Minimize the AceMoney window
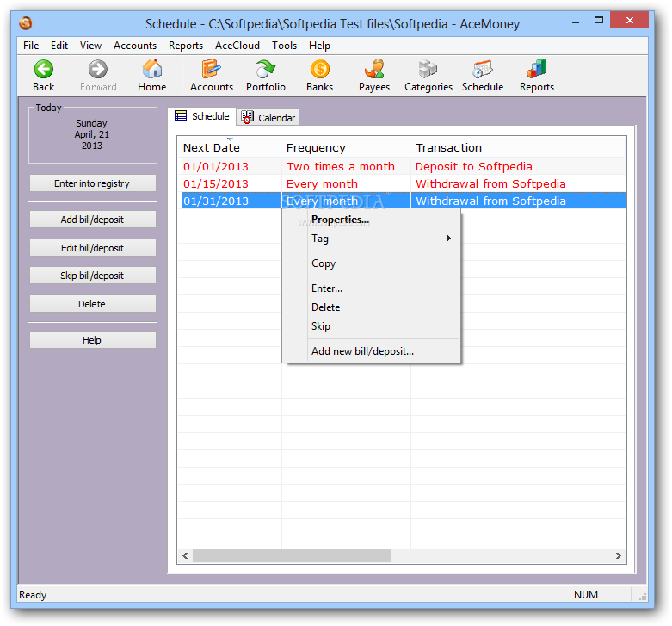672x626 pixels. tap(576, 22)
